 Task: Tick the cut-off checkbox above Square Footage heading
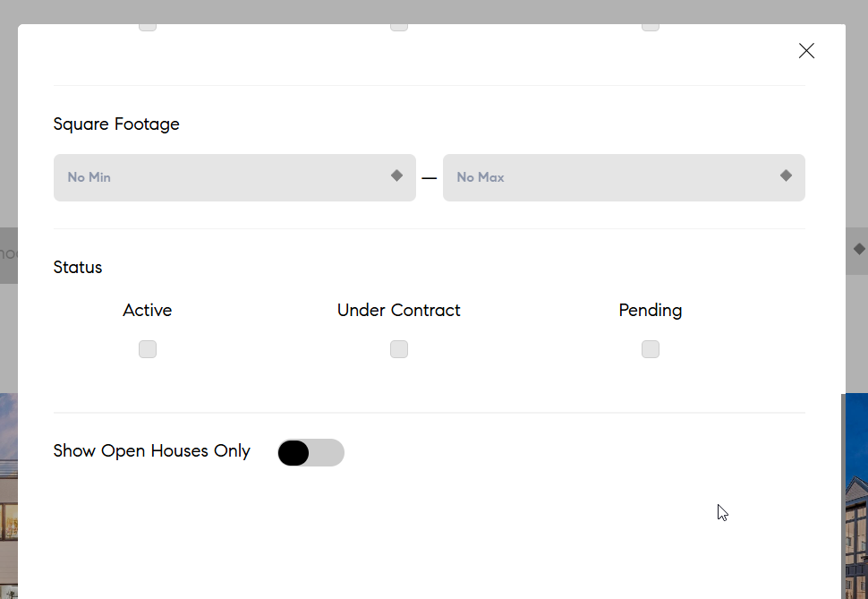(x=148, y=27)
